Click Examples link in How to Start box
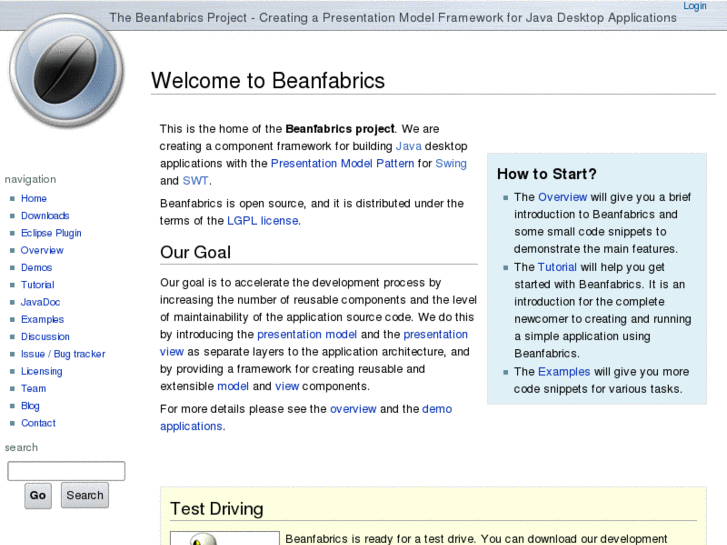 click(564, 372)
